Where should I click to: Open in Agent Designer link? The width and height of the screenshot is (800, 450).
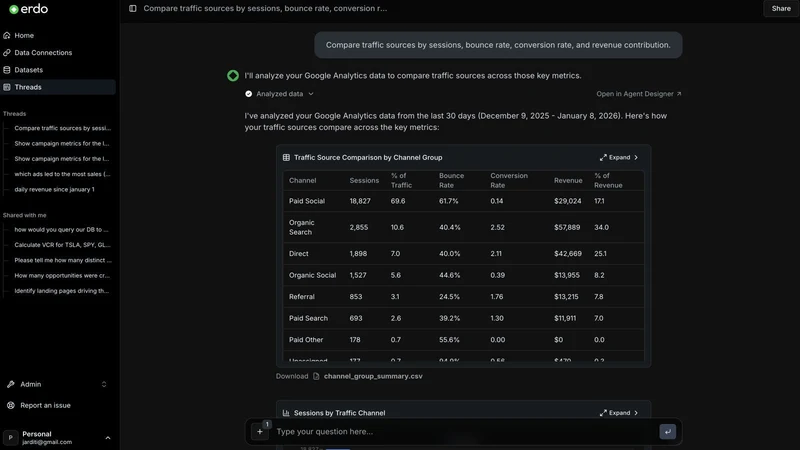(x=639, y=94)
